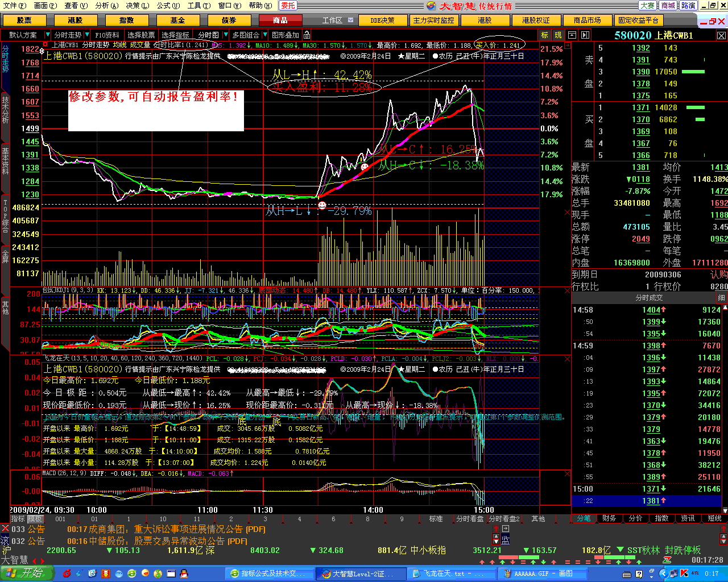
Task: Click the skip-to-end panel icon
Action: point(585,35)
